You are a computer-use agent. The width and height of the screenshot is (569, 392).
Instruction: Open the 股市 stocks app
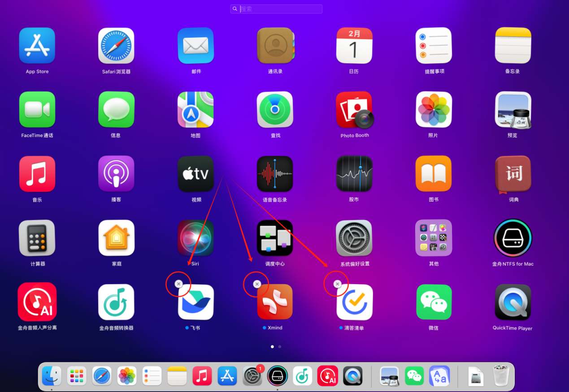354,174
